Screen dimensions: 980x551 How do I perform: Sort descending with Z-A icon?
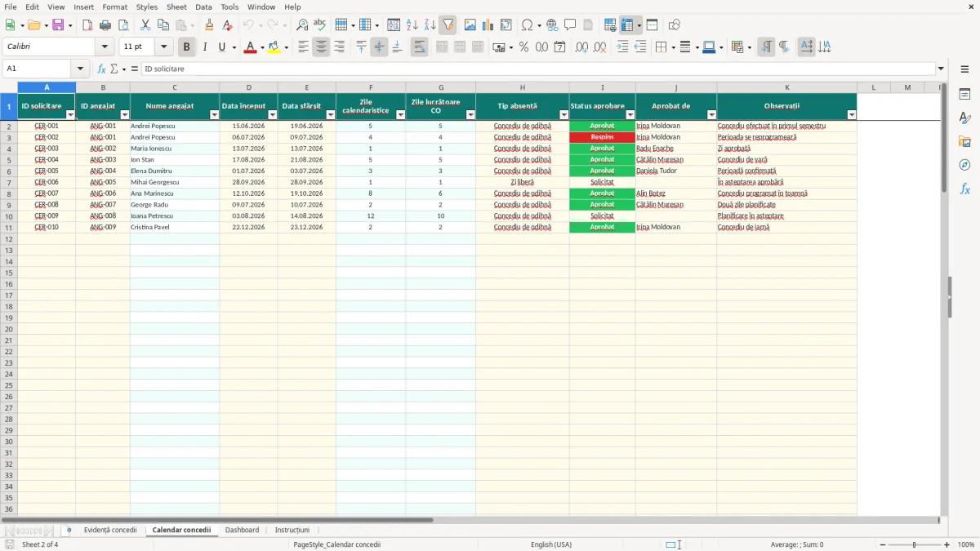click(430, 25)
